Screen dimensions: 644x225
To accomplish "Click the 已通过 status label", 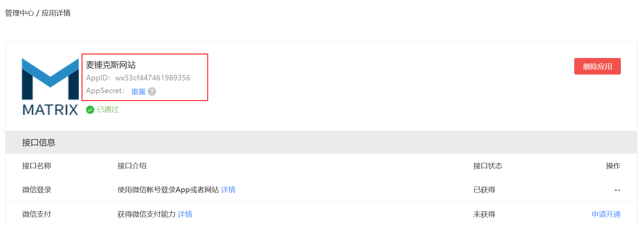I will [108, 109].
